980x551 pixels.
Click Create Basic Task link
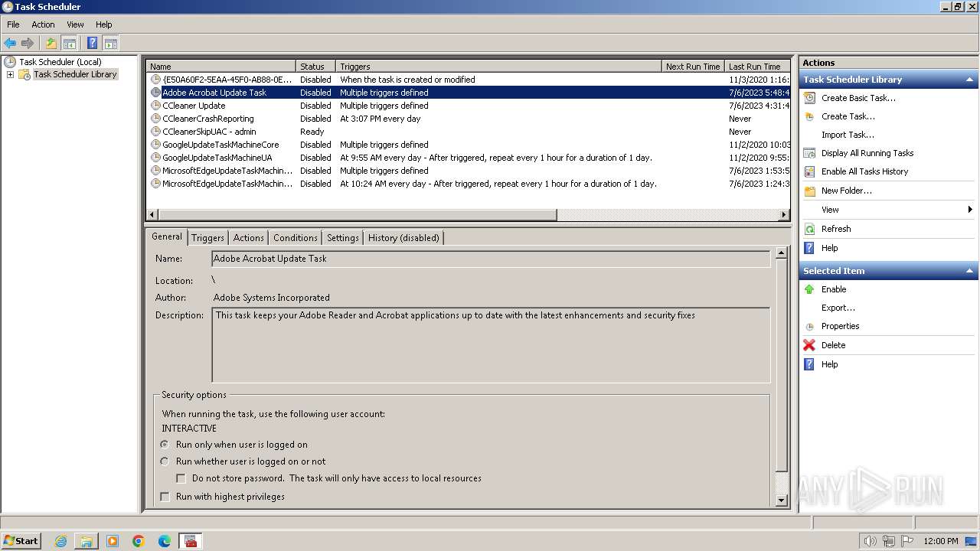[x=858, y=98]
